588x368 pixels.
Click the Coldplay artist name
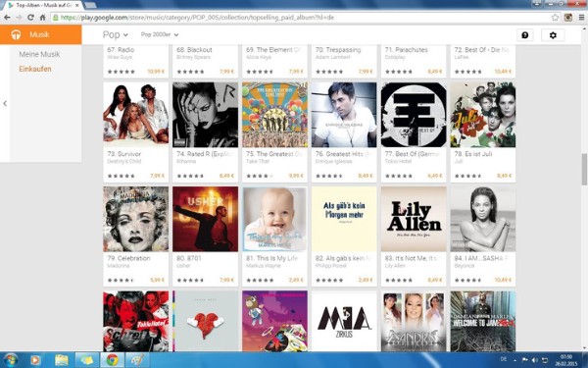395,58
